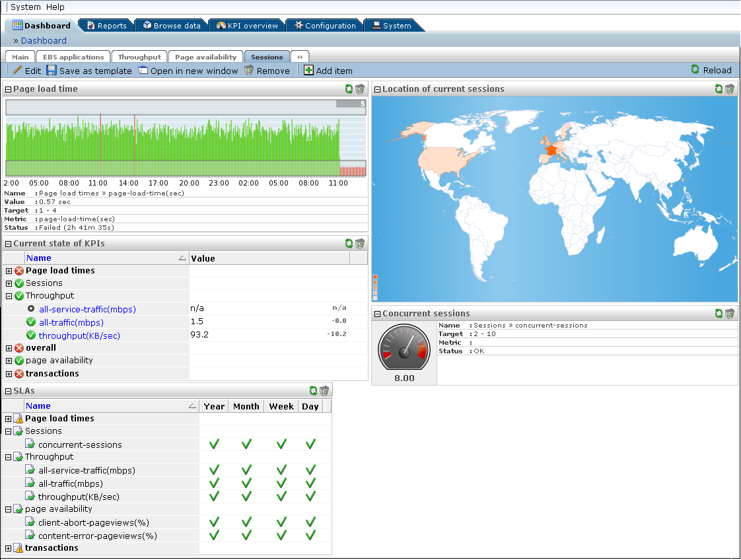Collapse page availability in SLAs tree
The width and height of the screenshot is (741, 560).
point(8,509)
